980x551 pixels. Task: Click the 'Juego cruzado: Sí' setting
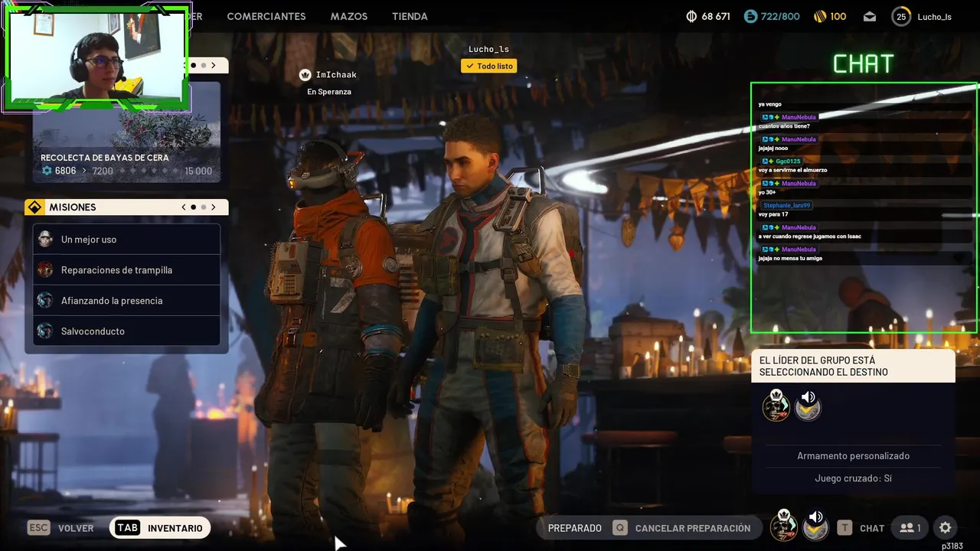(853, 478)
